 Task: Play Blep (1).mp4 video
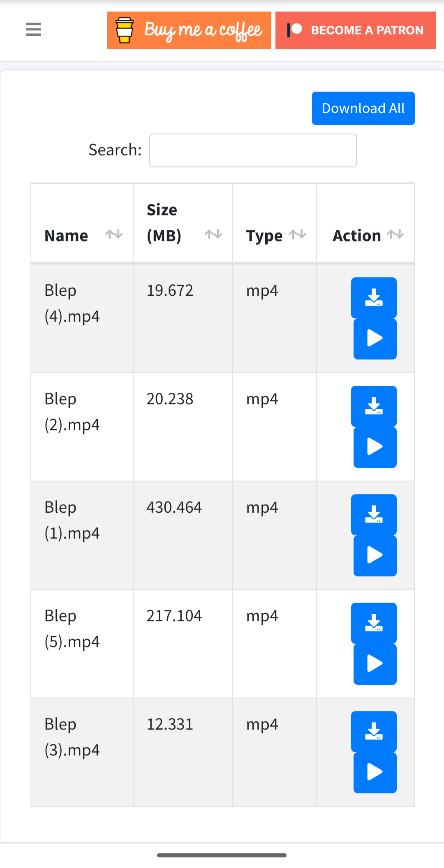[375, 555]
